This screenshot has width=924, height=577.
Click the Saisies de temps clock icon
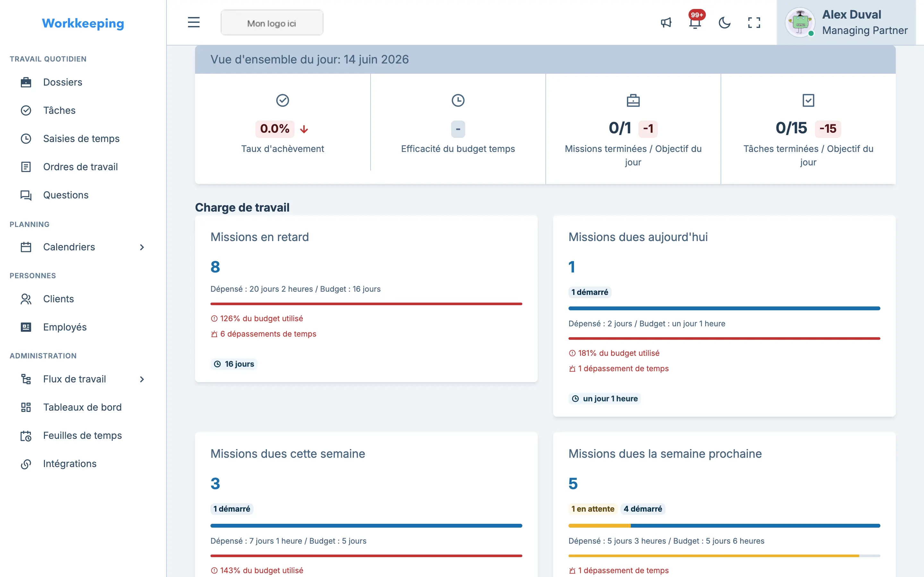26,138
